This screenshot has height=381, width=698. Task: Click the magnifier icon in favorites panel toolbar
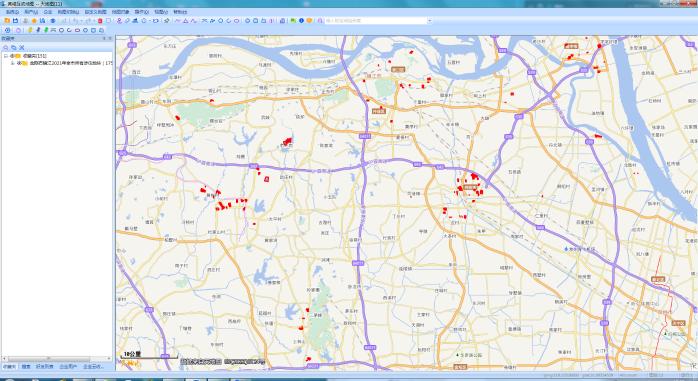pyautogui.click(x=5, y=47)
